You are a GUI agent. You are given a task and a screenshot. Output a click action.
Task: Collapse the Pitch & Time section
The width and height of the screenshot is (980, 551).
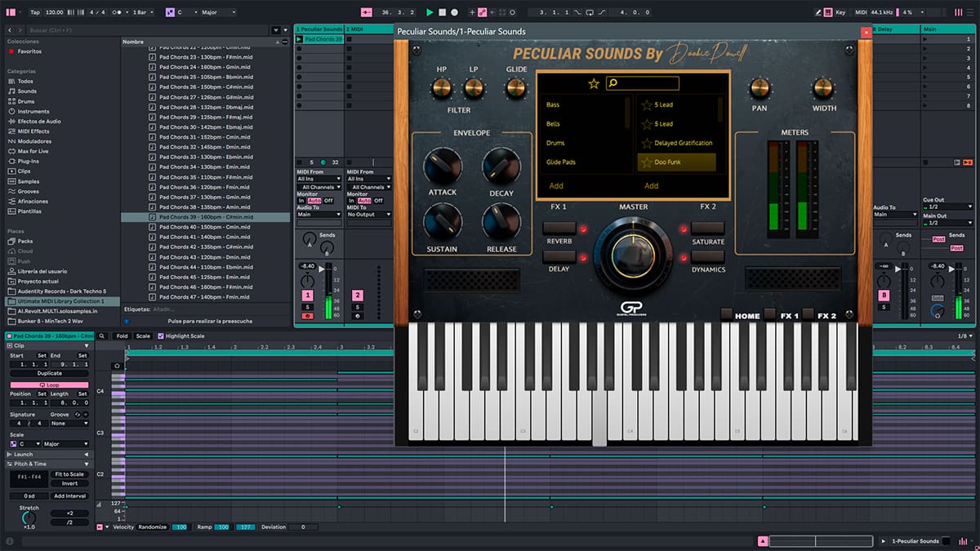(x=87, y=464)
